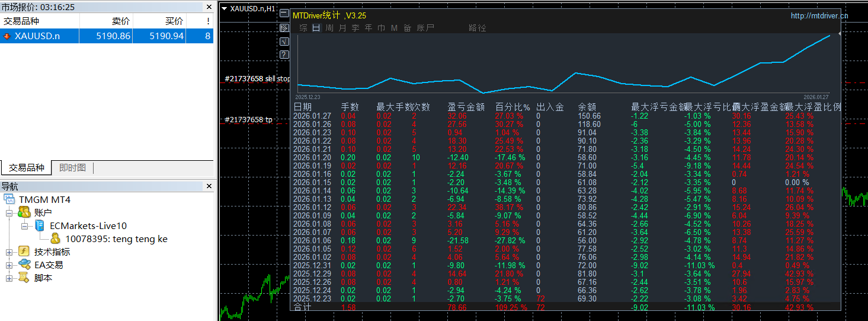This screenshot has height=321, width=868.
Task: Click the 2026.01.06 date row
Action: 311,240
